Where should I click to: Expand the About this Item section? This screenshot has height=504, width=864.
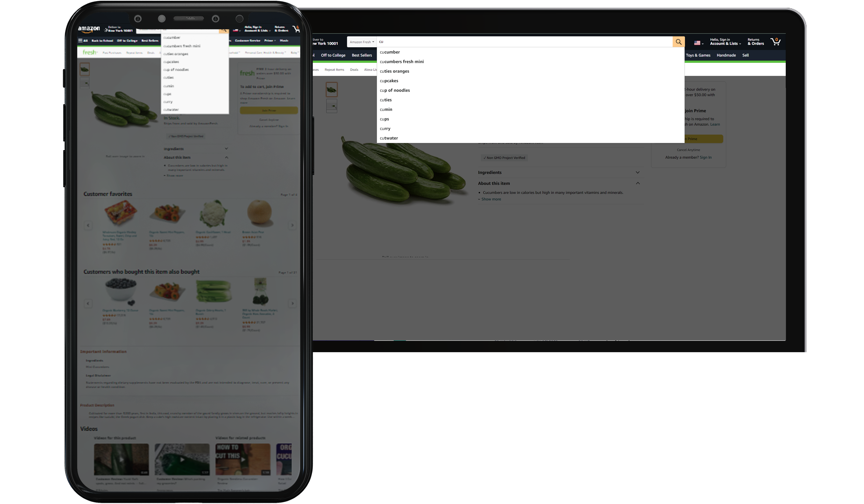pos(638,183)
